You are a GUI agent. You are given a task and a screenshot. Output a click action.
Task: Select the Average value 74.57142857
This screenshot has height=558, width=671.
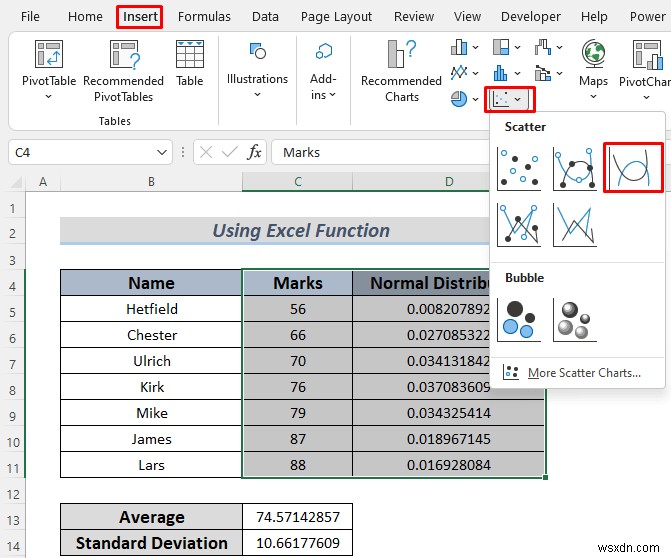click(297, 517)
